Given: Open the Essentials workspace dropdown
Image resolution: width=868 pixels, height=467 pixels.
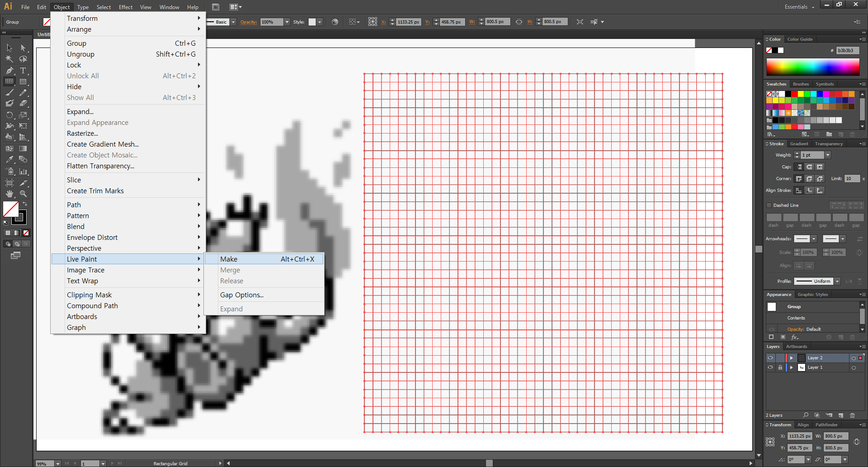Looking at the screenshot, I should pos(799,7).
